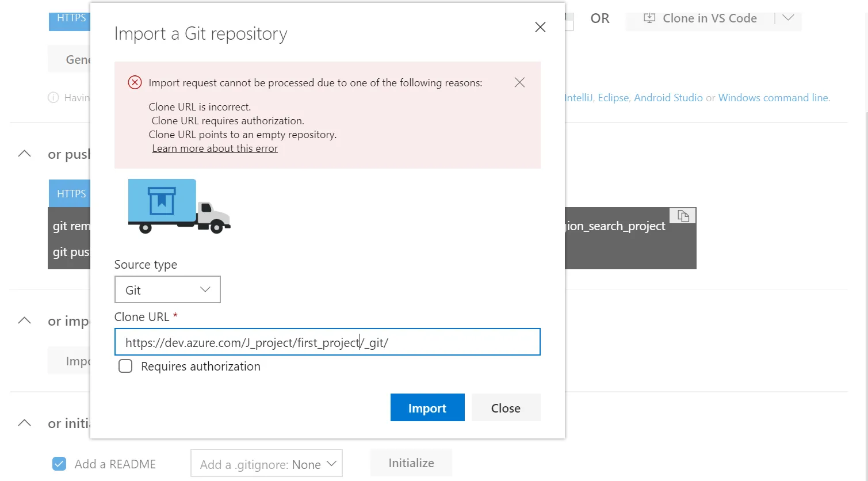Close the Import a Git repository dialog
Image resolution: width=868 pixels, height=481 pixels.
coord(540,27)
